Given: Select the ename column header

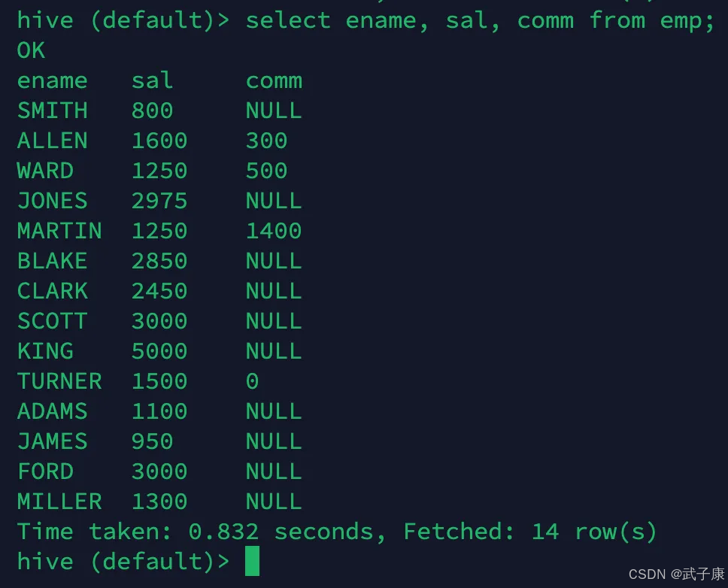Looking at the screenshot, I should 53,81.
